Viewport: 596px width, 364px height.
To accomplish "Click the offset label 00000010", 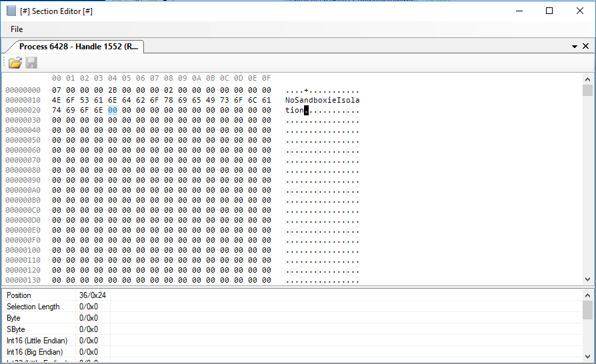I will (23, 100).
